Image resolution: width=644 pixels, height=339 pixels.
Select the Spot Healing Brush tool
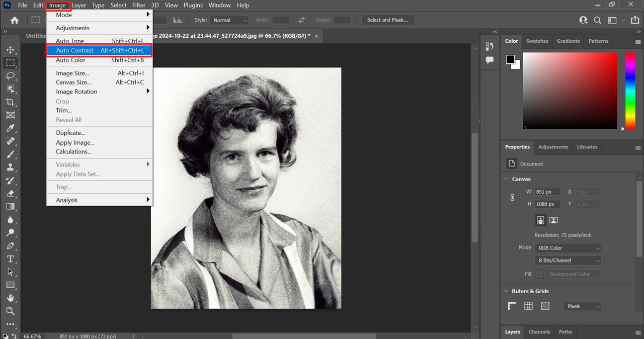coord(10,141)
